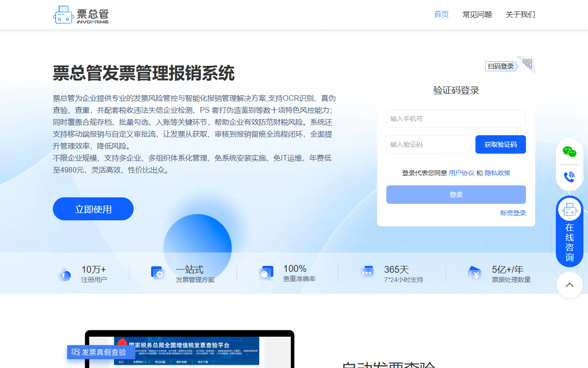Screen dimensions: 588x368
Task: Click the 一站式 statistic text
Action: 190,270
